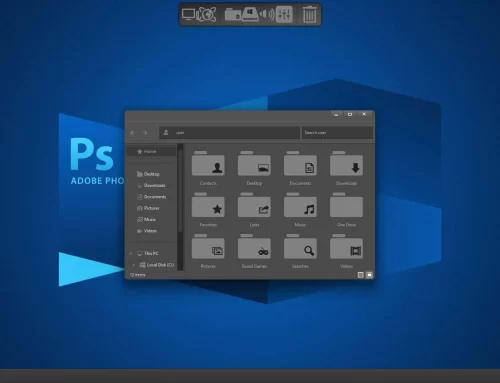
Task: Select Home in the navigation pane
Action: point(152,151)
